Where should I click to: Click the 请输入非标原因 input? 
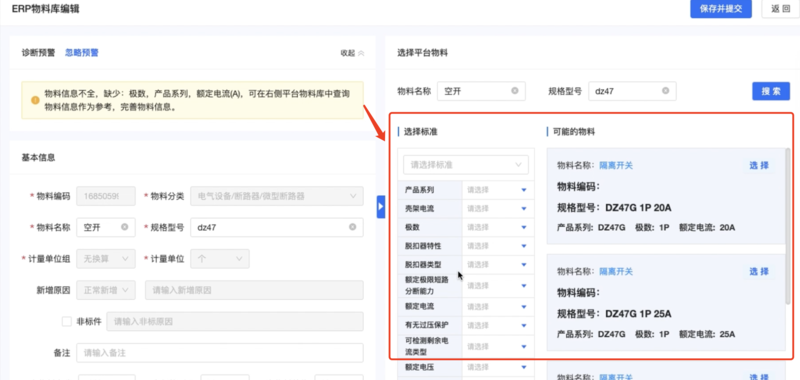point(235,321)
